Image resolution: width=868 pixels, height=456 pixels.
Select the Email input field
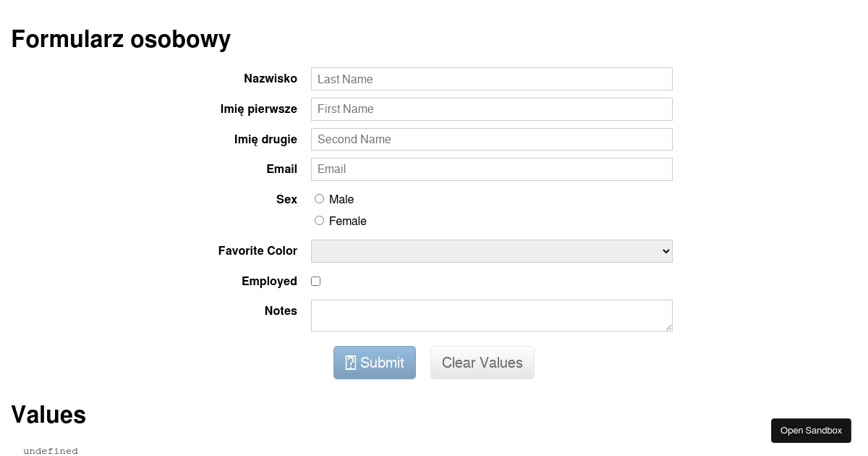pos(492,169)
